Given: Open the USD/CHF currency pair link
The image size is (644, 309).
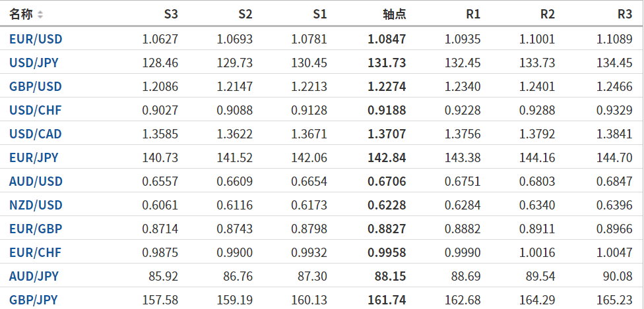Looking at the screenshot, I should 35,110.
